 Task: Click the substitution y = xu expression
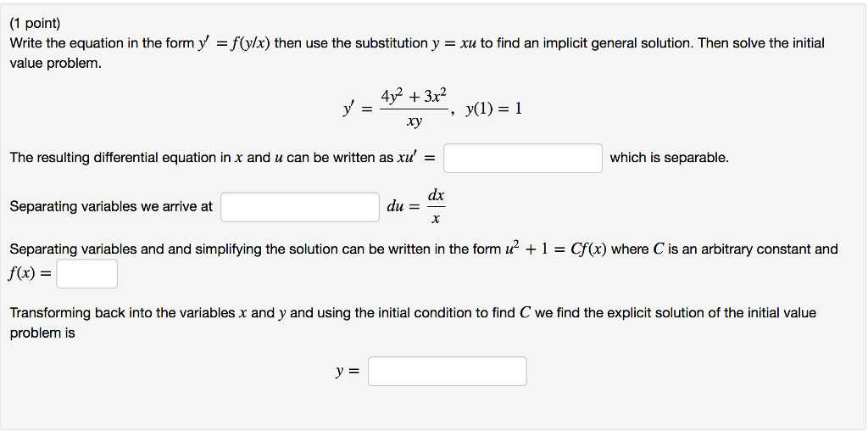[x=454, y=44]
